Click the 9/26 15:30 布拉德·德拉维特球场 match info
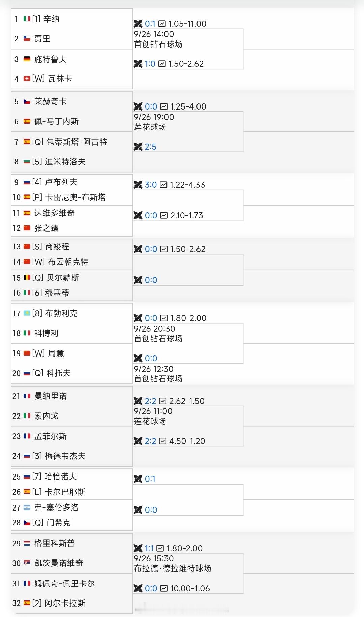Image resolution: width=364 pixels, height=617 pixels. [173, 563]
